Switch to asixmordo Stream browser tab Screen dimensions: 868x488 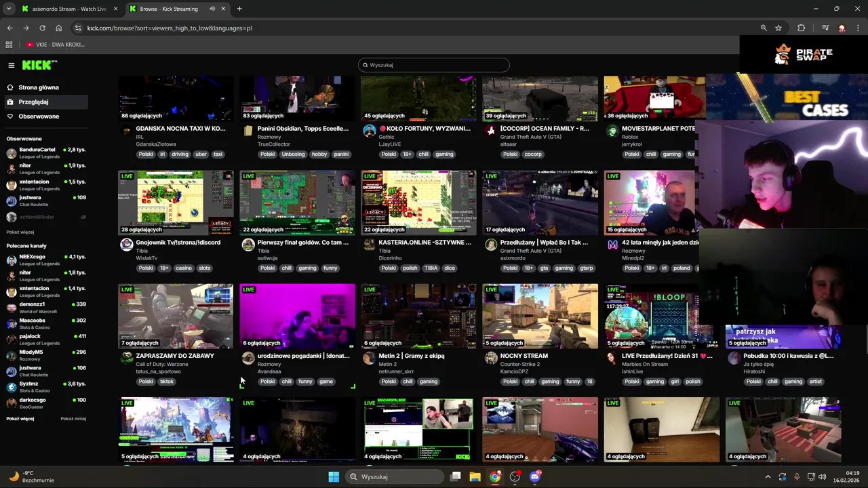(x=69, y=9)
